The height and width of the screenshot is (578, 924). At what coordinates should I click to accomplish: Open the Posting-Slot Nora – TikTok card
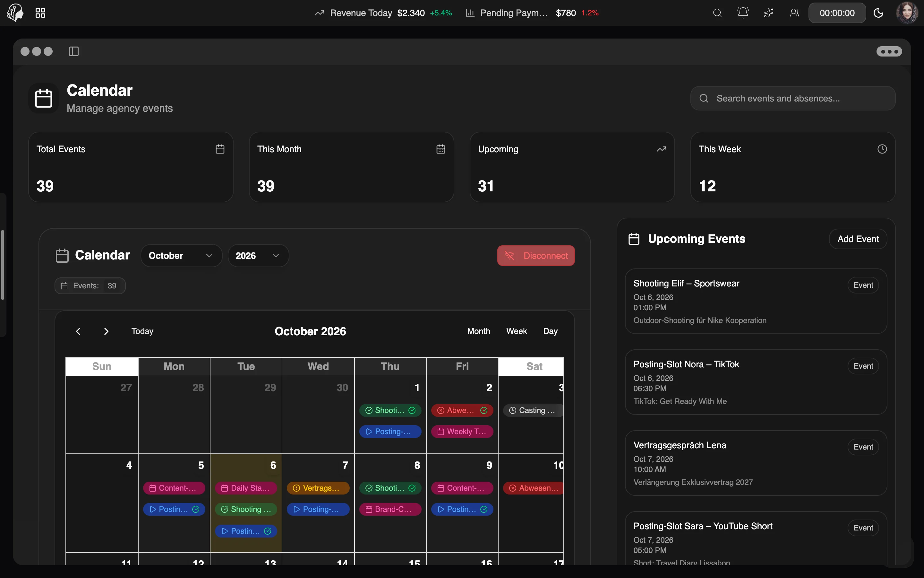tap(756, 382)
